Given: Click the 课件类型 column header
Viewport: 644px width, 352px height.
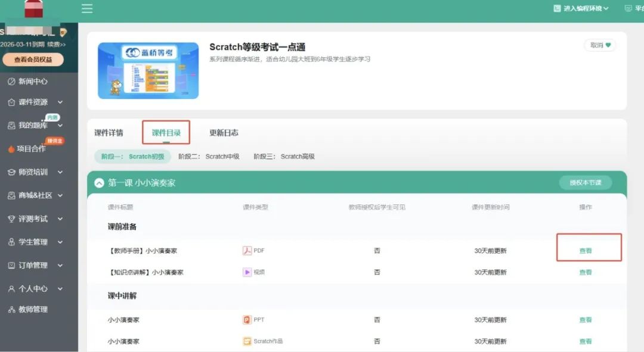Looking at the screenshot, I should [x=255, y=207].
